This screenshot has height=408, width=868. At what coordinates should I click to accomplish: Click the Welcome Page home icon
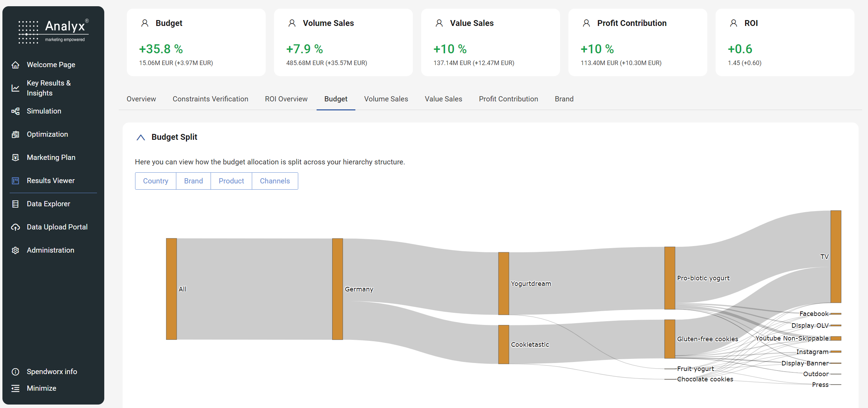15,65
